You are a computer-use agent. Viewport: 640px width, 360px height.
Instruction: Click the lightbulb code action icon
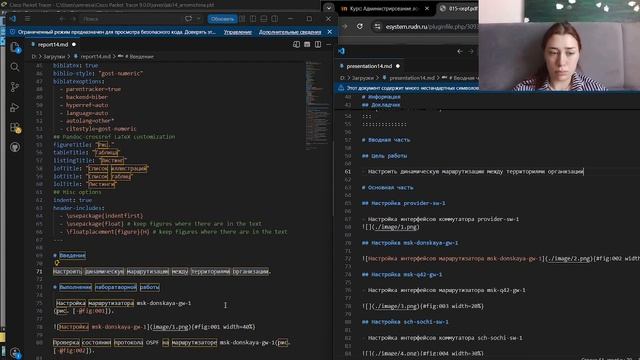pos(57,263)
